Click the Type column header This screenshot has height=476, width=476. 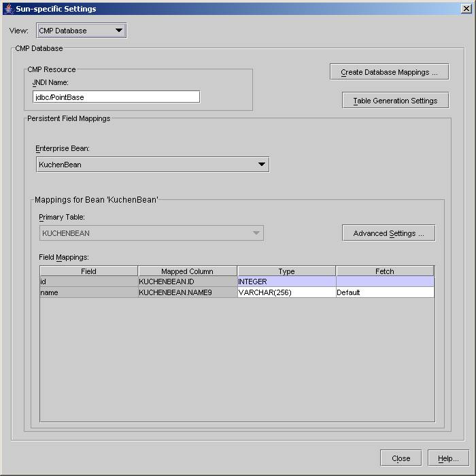pos(286,271)
